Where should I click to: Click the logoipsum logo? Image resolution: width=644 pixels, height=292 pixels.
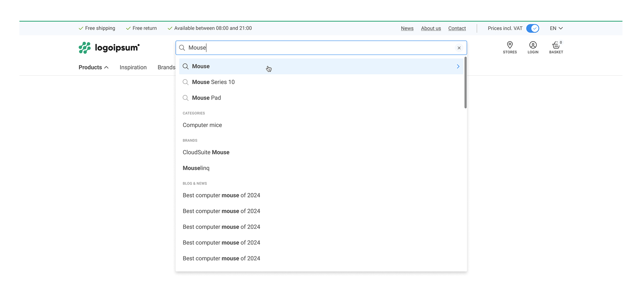pos(109,48)
